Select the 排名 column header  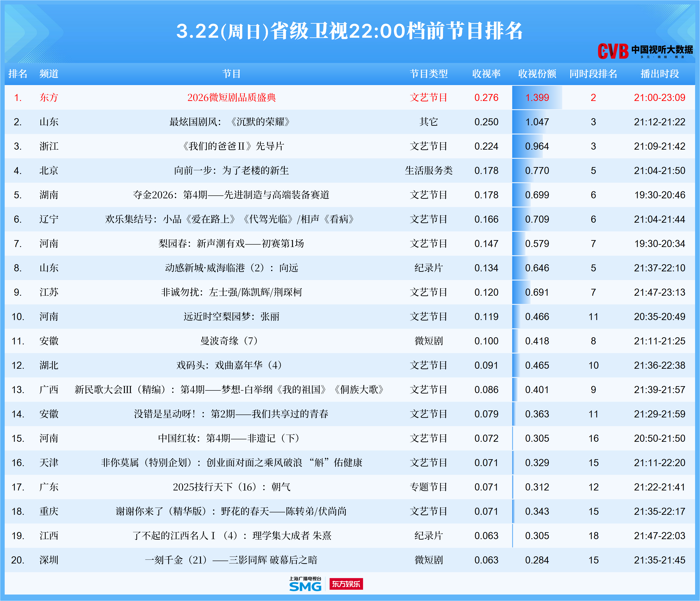(18, 74)
